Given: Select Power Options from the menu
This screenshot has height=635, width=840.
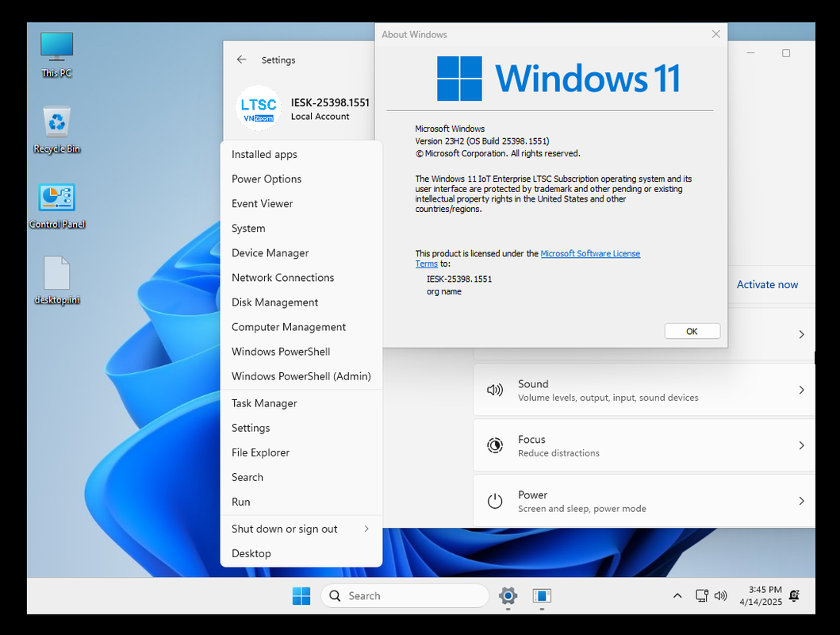Looking at the screenshot, I should (301, 179).
